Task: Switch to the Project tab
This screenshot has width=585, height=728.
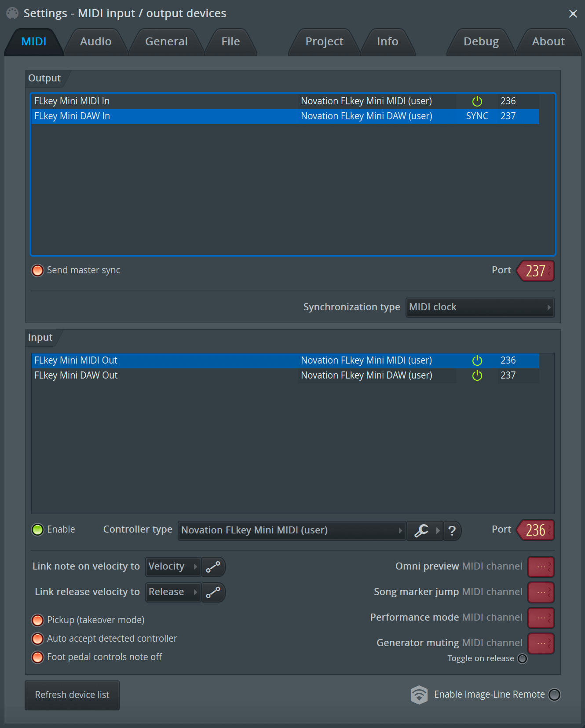Action: [324, 42]
